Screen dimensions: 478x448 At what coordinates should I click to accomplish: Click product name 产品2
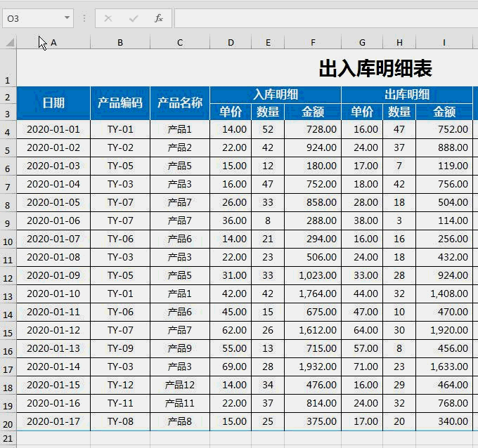point(180,147)
